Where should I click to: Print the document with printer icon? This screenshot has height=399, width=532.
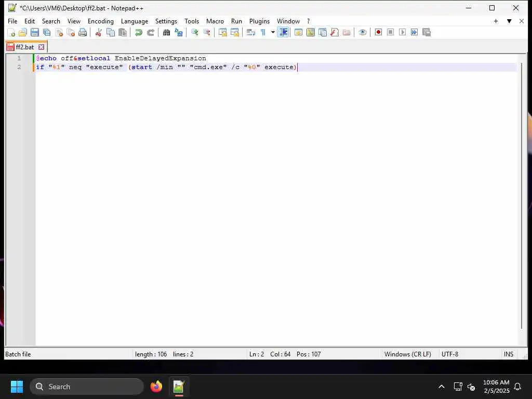(x=83, y=33)
